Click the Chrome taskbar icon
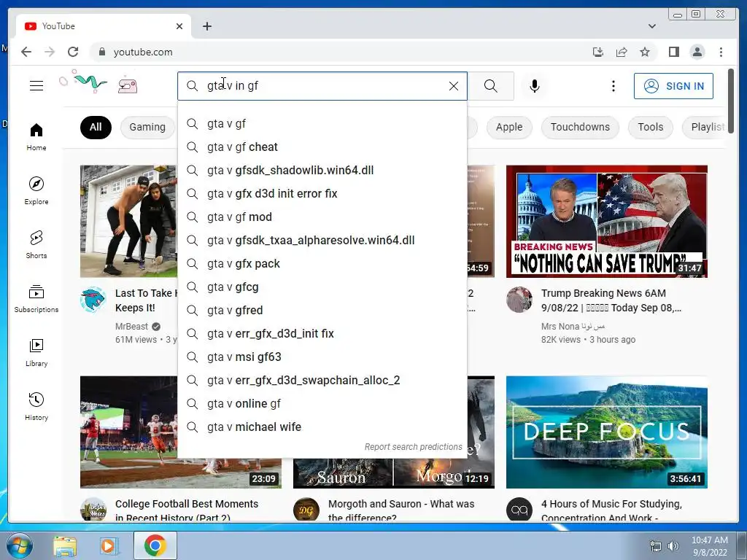This screenshot has width=747, height=560. coord(155,545)
